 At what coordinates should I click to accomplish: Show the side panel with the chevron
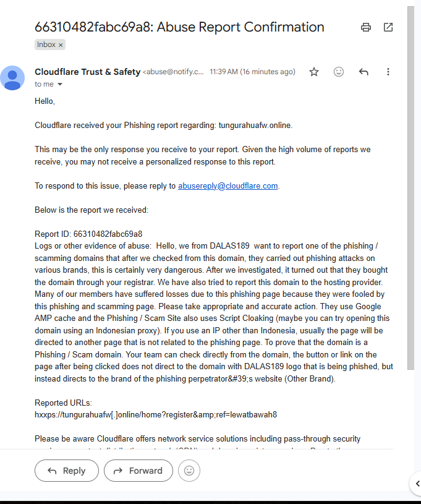pos(417,484)
